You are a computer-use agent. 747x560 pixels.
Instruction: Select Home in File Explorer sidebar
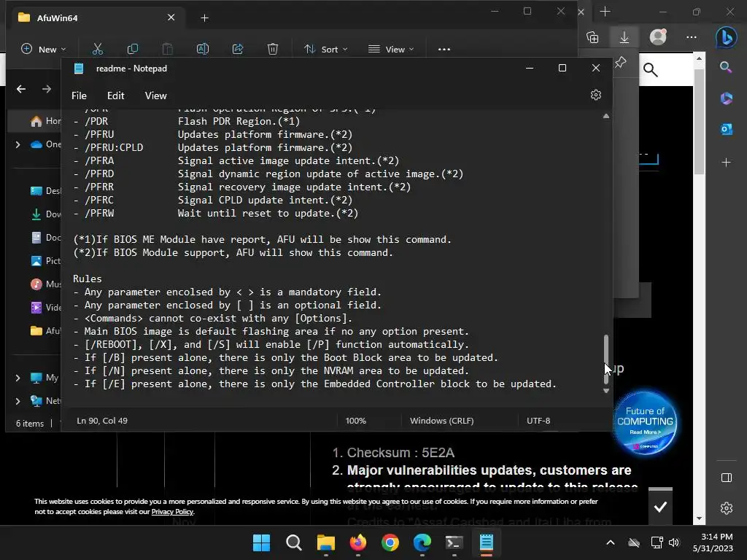[x=46, y=121]
